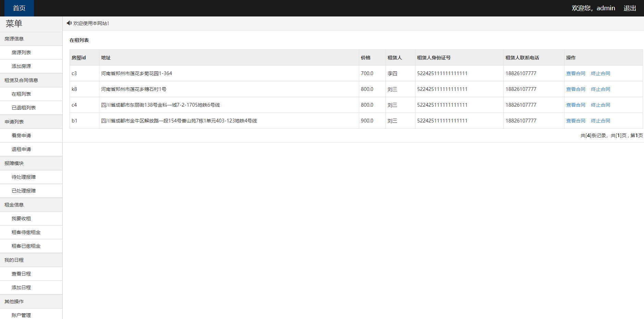644x319 pixels.
Task: Click the speaker announcement icon
Action: point(69,23)
